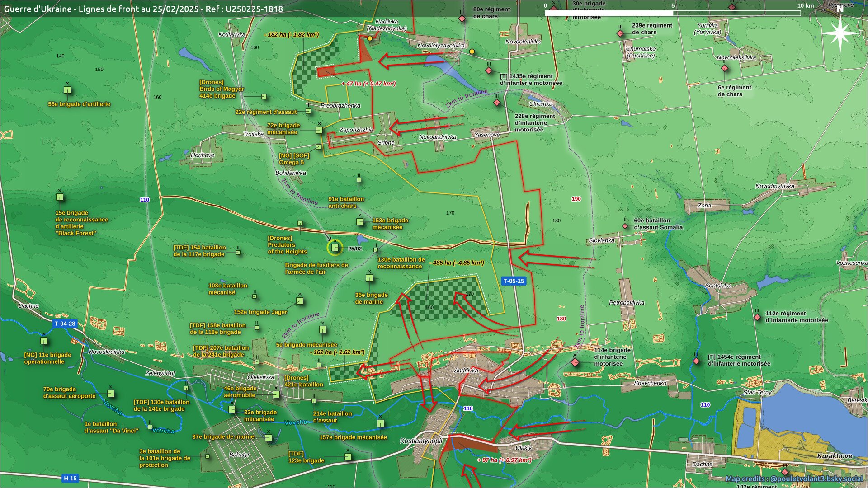The height and width of the screenshot is (488, 868).
Task: Click the red 228e régiment d'infanterie marker
Action: (x=497, y=103)
